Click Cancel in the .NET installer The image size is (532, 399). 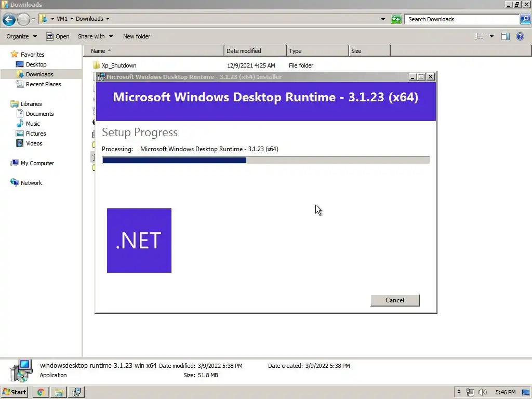click(395, 300)
